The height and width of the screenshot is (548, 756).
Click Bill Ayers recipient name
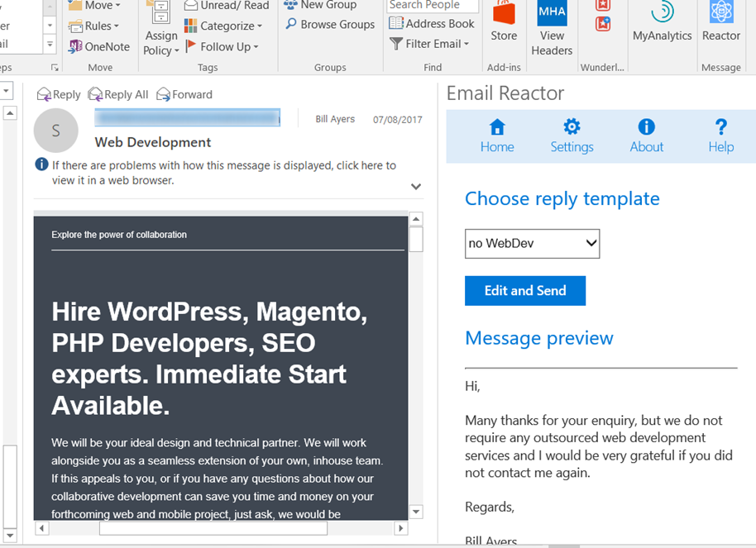[x=335, y=119]
